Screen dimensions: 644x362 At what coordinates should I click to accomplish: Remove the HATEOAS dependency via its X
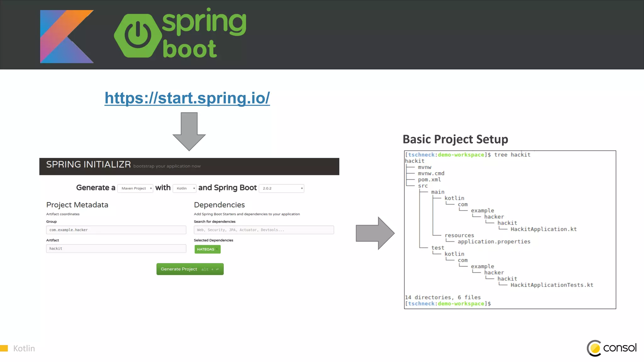pos(217,249)
